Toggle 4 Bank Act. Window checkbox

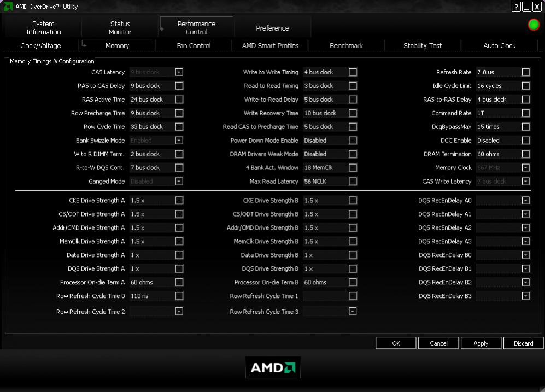353,168
